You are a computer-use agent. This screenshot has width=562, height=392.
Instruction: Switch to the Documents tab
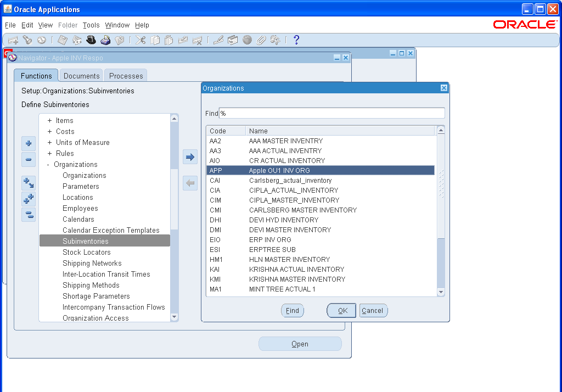tap(81, 76)
